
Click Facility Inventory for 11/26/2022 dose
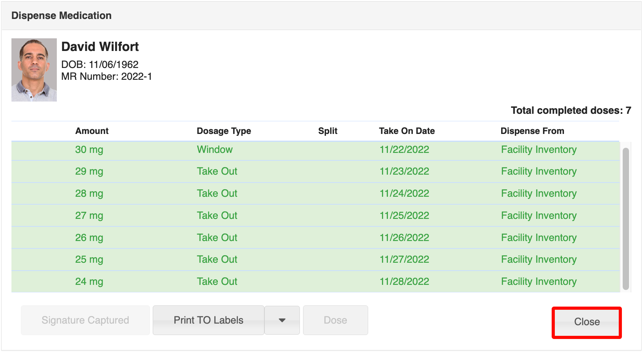pos(539,238)
